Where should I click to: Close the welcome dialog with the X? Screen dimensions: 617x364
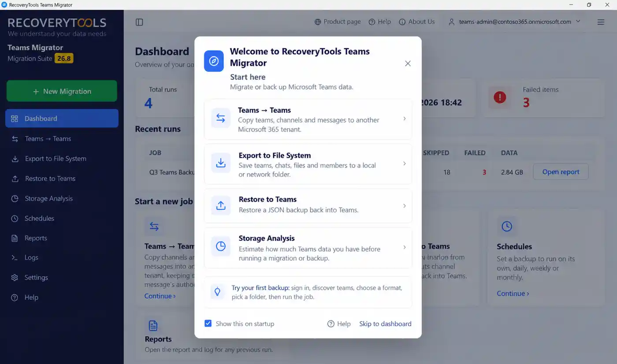(x=408, y=63)
